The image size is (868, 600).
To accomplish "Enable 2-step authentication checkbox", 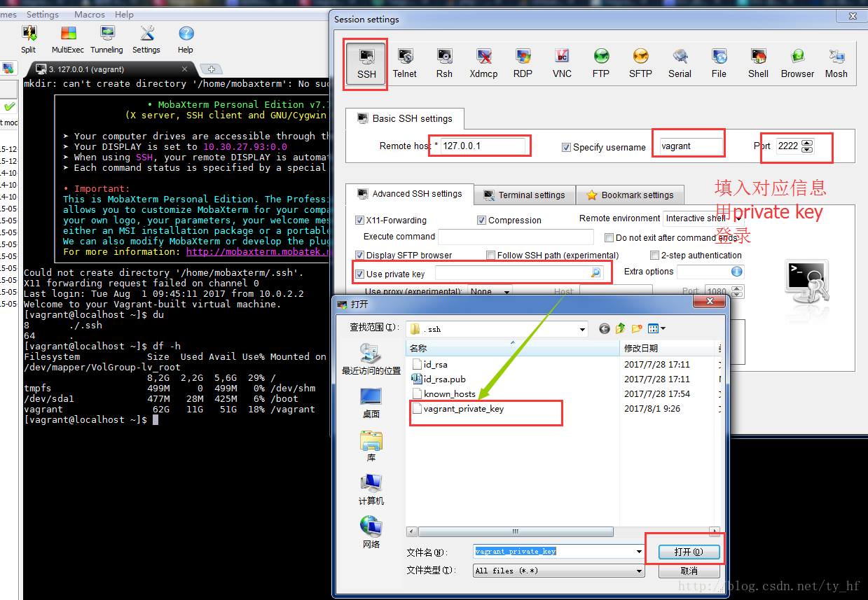I will tap(654, 255).
